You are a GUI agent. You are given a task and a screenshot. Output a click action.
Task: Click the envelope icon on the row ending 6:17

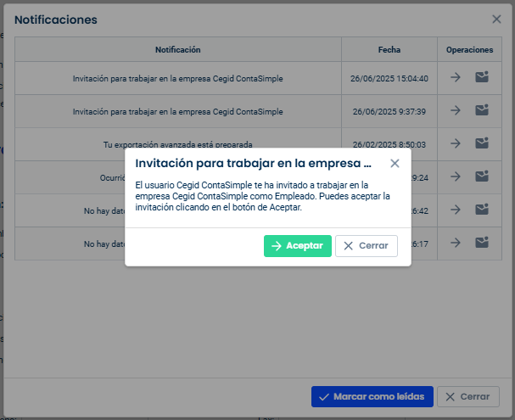(482, 243)
